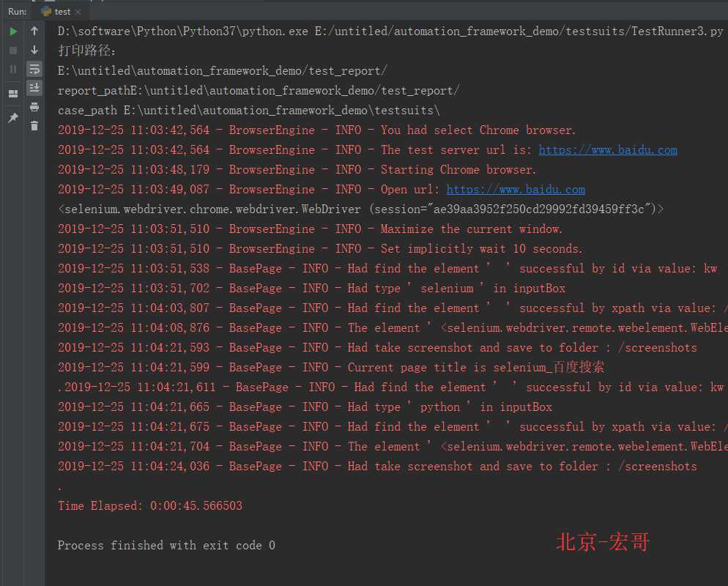Toggle Soft-Wrap for console output

click(x=34, y=69)
